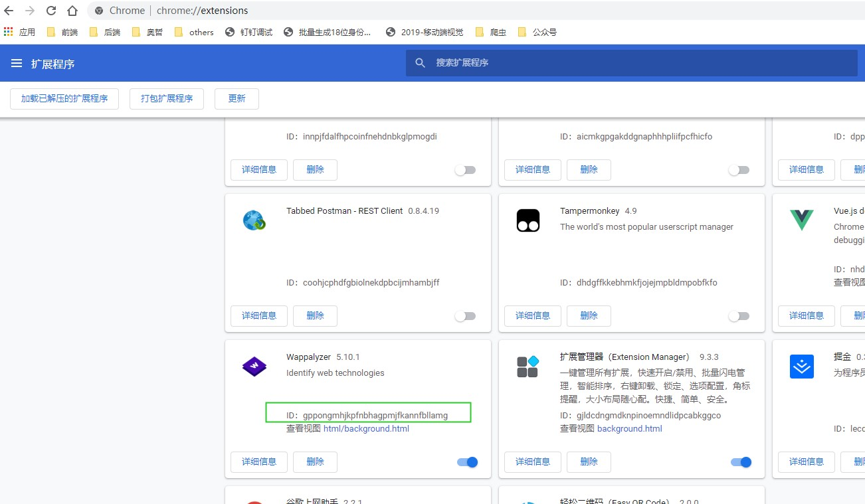Open 详细信息 for the innpjfdalfhp extension

pyautogui.click(x=259, y=169)
